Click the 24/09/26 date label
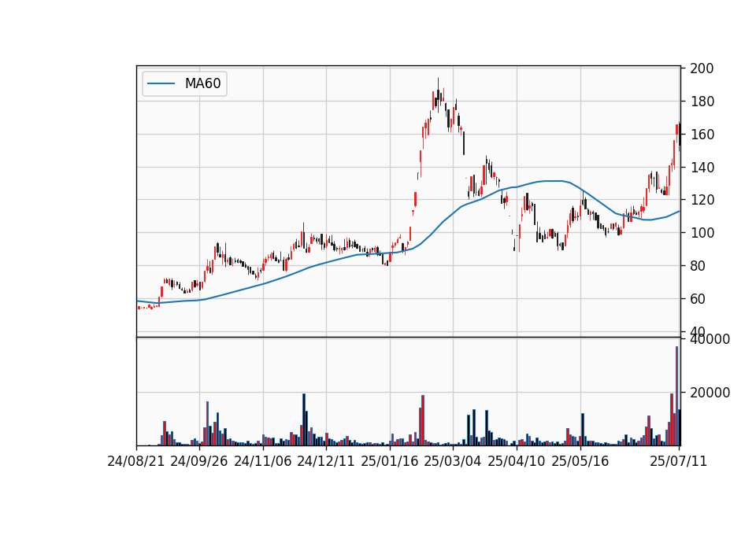The image size is (756, 543). [199, 462]
